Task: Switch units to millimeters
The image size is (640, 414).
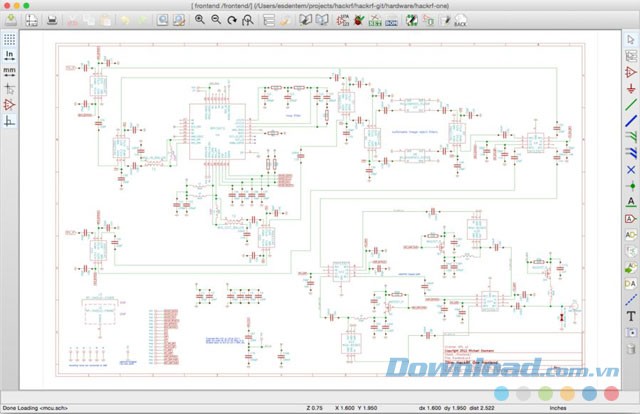Action: pos(9,71)
